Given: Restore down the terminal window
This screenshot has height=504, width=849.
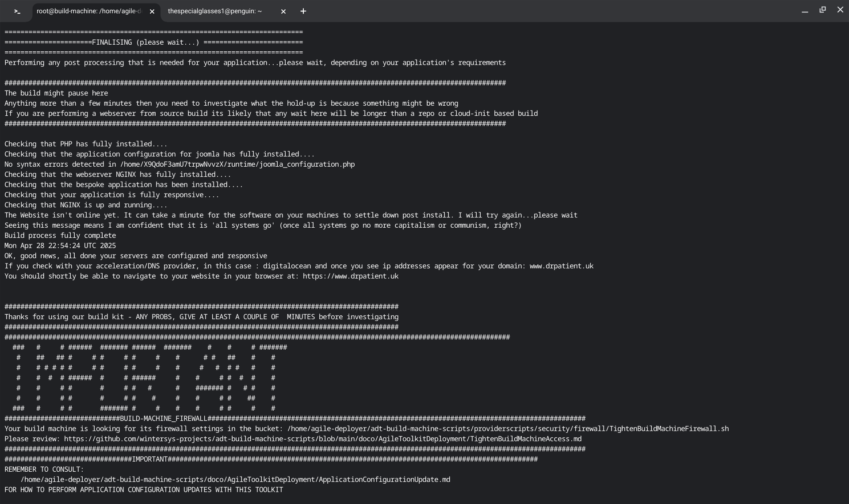Looking at the screenshot, I should point(822,10).
